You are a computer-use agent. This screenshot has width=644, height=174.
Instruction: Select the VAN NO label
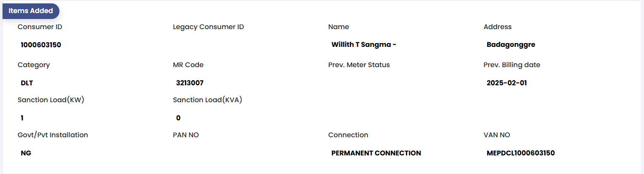coord(496,135)
